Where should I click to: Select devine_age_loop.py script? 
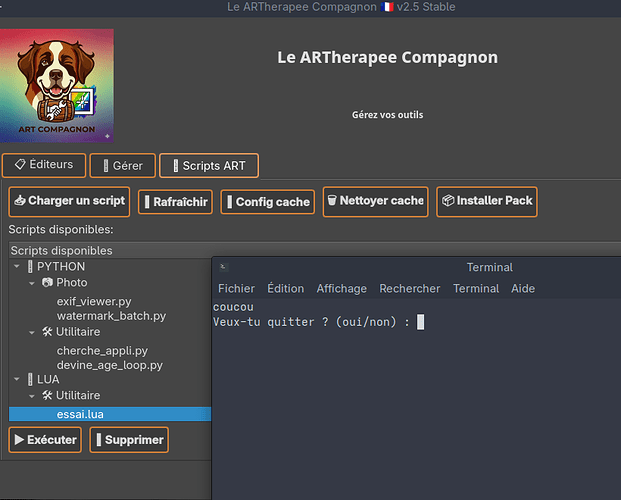[110, 365]
